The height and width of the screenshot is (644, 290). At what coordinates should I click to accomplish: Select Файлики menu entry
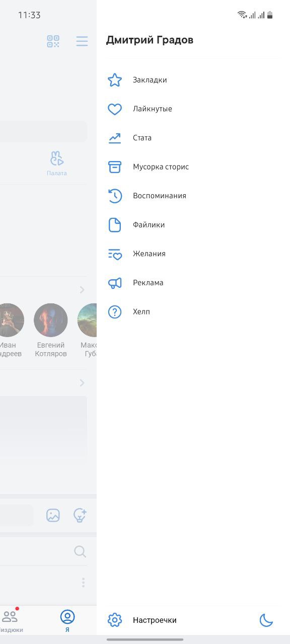pyautogui.click(x=149, y=225)
